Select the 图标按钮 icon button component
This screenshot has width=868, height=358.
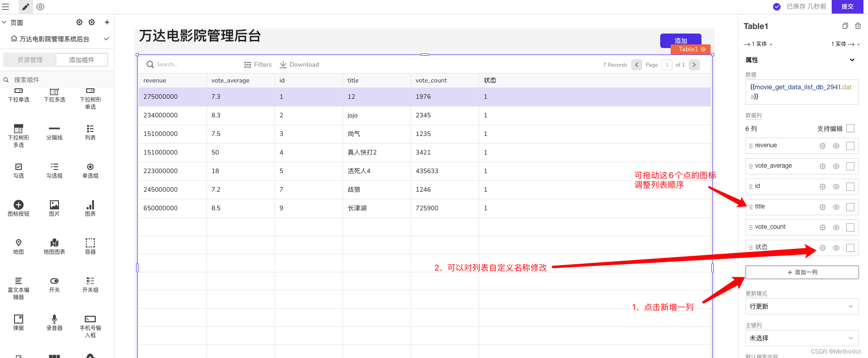pos(19,208)
